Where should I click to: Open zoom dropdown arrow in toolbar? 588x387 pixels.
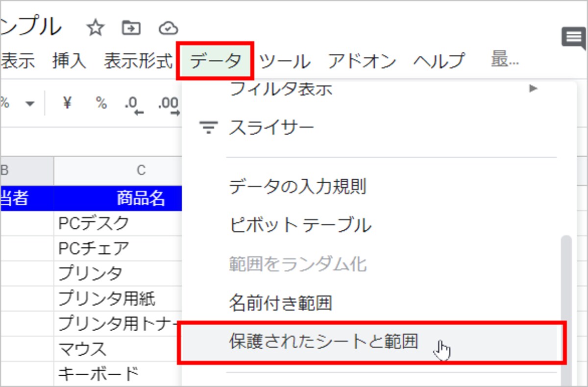point(30,104)
